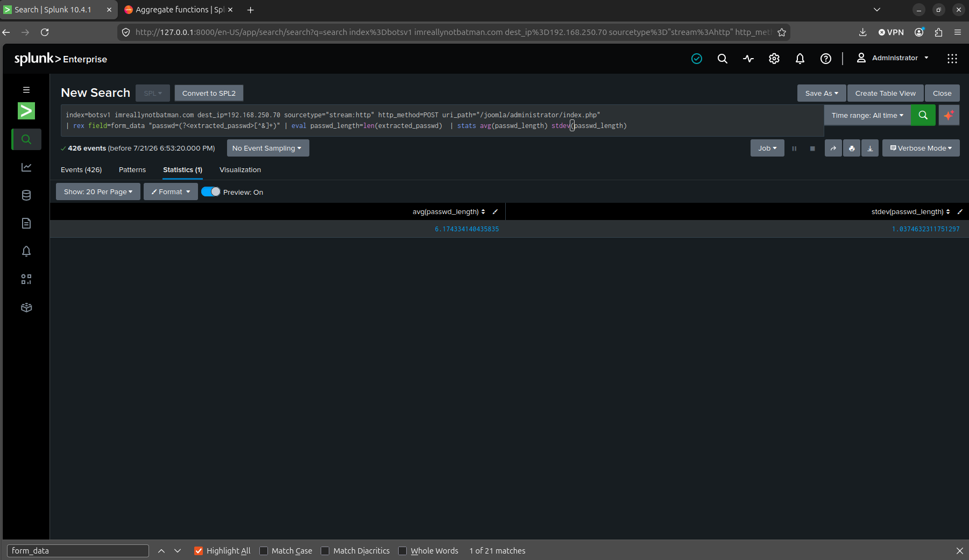
Task: Switch to the Events (426) tab
Action: pyautogui.click(x=81, y=169)
